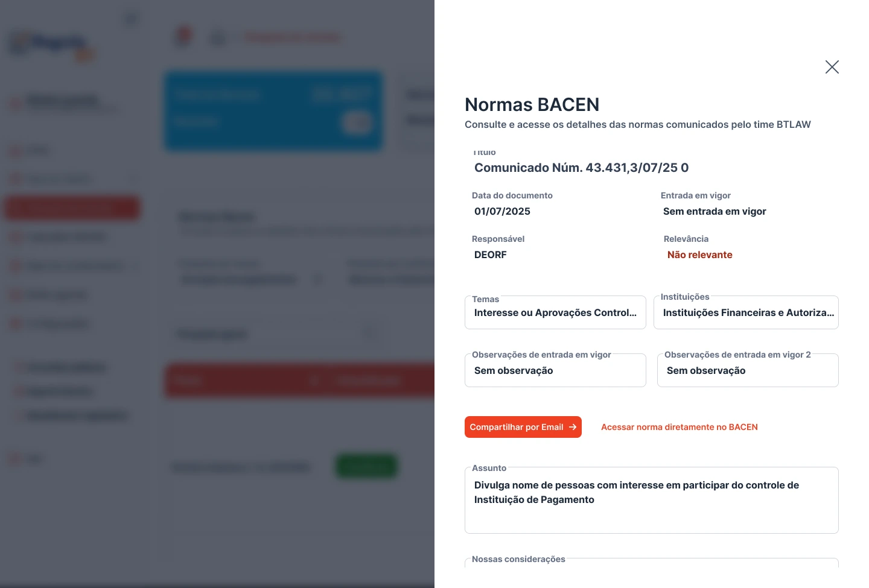Click the red pin icon in the top bar
The width and height of the screenshot is (869, 588).
pos(183,36)
